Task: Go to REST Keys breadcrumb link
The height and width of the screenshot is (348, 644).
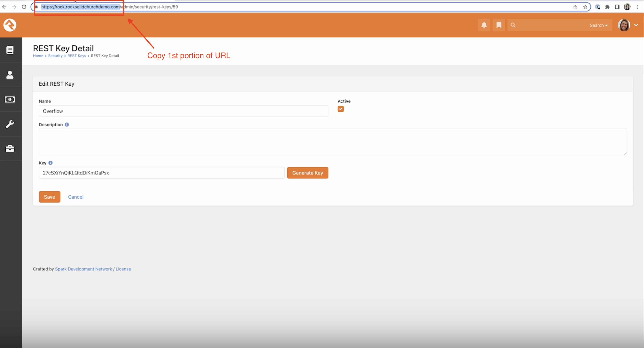Action: pyautogui.click(x=77, y=56)
